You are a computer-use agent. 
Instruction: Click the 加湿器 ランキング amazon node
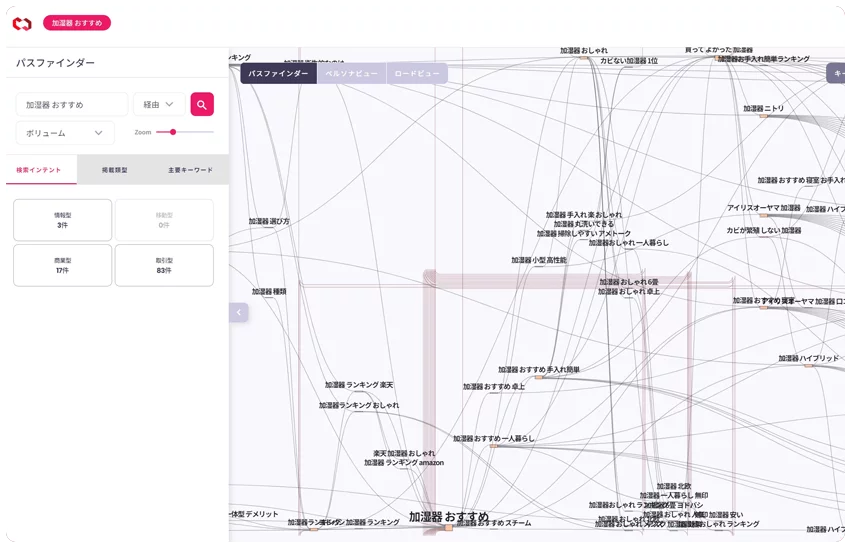403,463
